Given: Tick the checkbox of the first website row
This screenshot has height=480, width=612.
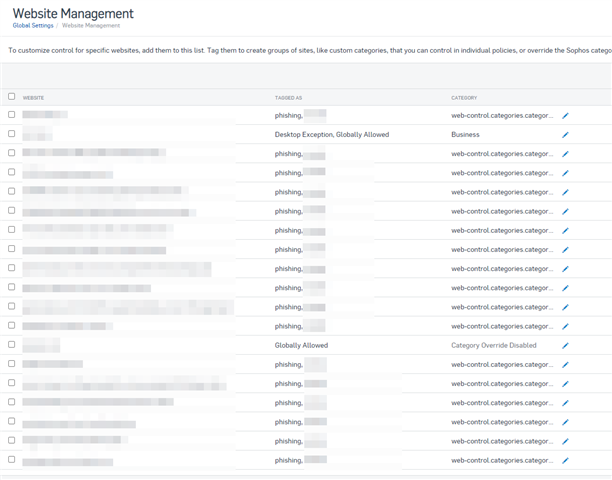Looking at the screenshot, I should tap(12, 114).
